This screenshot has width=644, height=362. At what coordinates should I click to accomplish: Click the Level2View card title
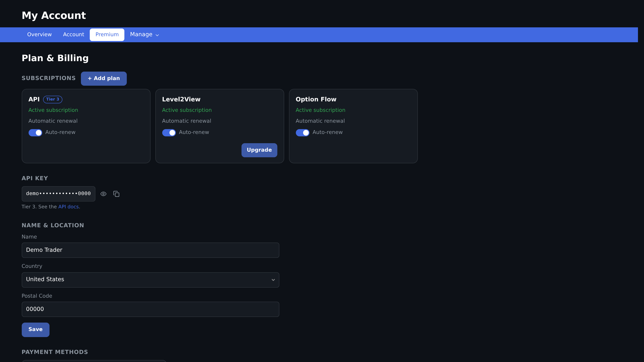tap(181, 99)
